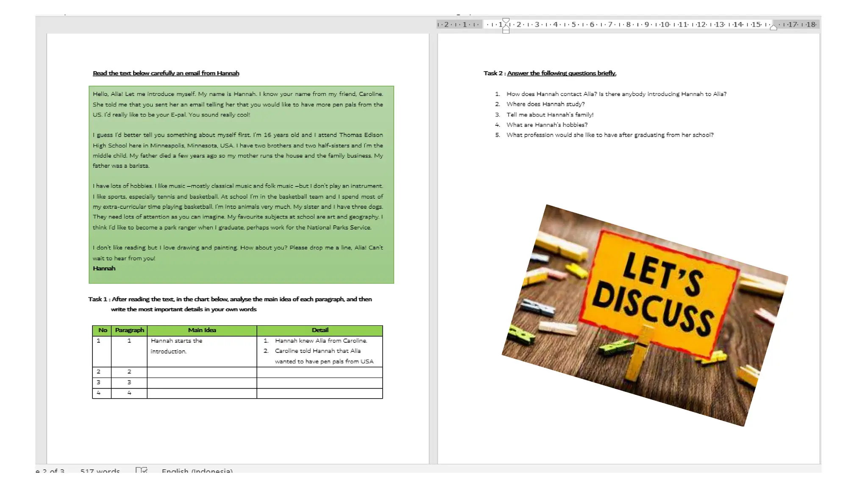The width and height of the screenshot is (868, 488).
Task: Click the 'Answer the following questions briefly' heading
Action: coord(562,73)
